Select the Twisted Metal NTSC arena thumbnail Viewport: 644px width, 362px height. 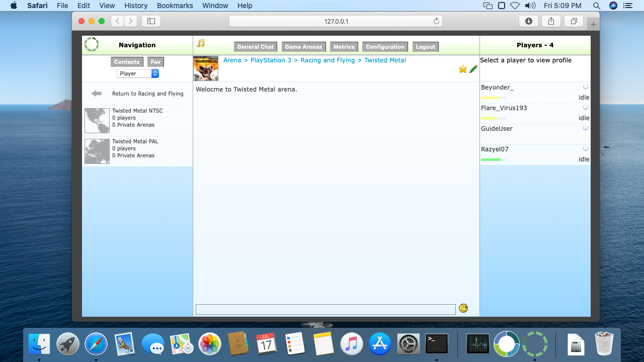point(97,121)
